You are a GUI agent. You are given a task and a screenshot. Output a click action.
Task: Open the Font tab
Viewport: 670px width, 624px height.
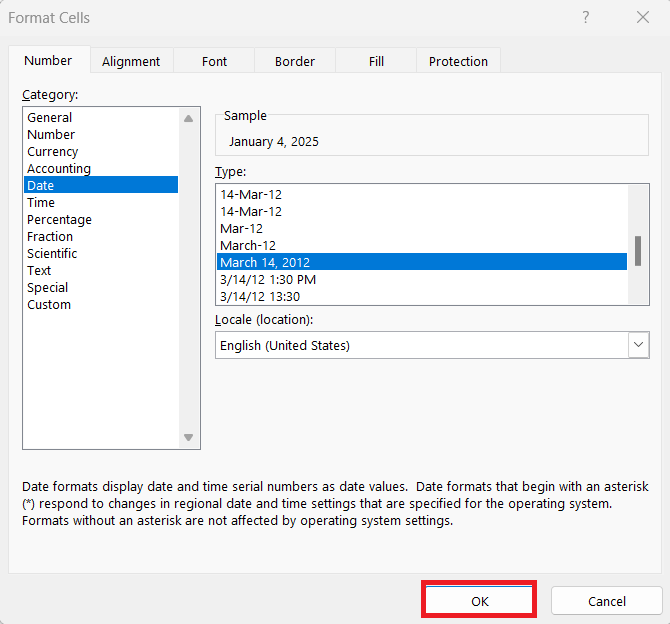tap(214, 62)
